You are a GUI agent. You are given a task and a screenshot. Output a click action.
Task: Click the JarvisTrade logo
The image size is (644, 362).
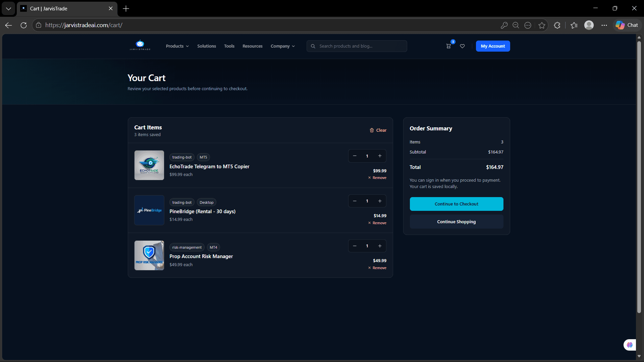[x=140, y=46]
